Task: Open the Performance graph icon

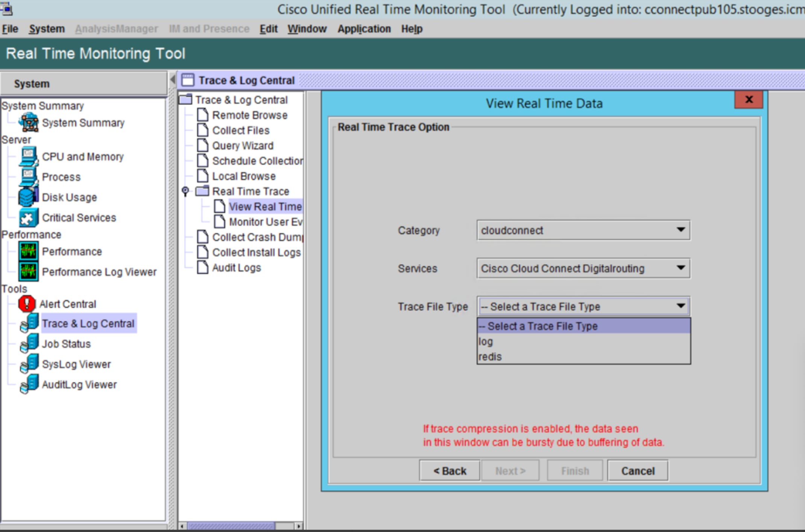Action: pyautogui.click(x=29, y=251)
